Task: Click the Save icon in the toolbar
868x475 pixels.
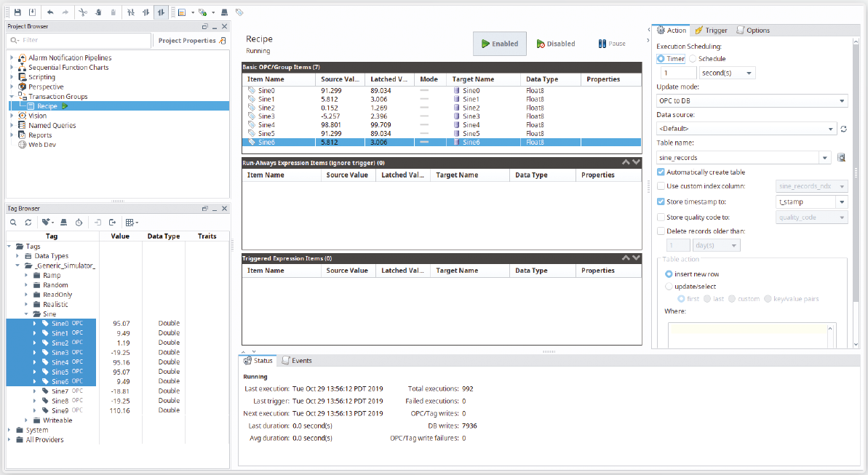Action: coord(17,12)
